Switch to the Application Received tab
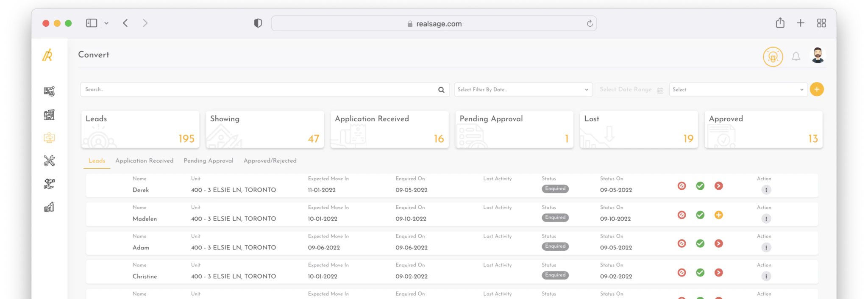The width and height of the screenshot is (868, 299). click(x=145, y=161)
